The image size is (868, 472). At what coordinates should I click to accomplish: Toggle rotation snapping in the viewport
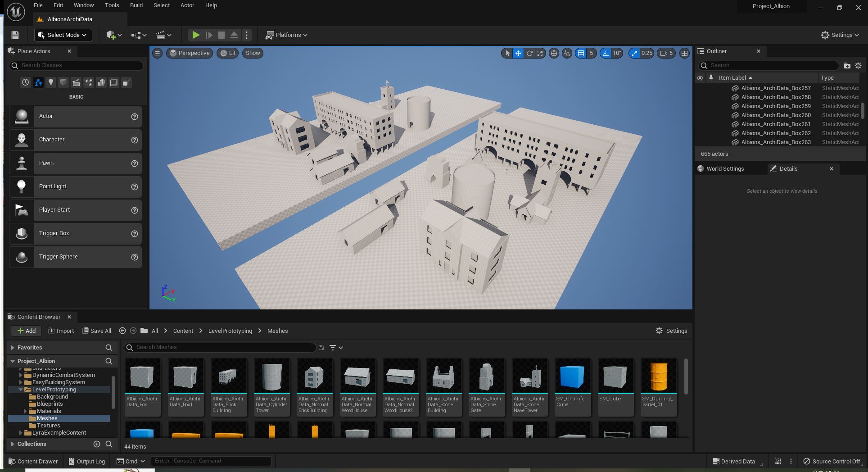pos(606,53)
